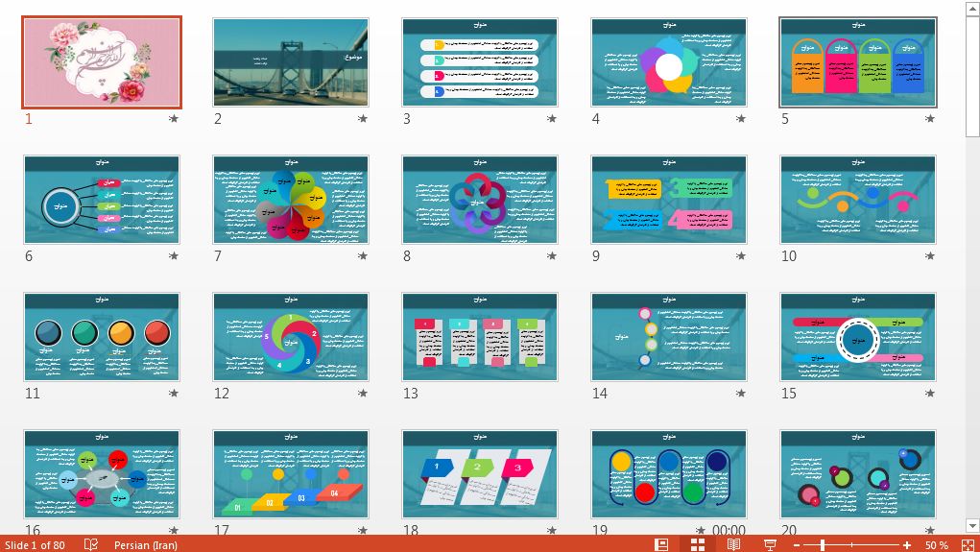Image resolution: width=980 pixels, height=552 pixels.
Task: Click the star icon under slide 10
Action: 929,256
